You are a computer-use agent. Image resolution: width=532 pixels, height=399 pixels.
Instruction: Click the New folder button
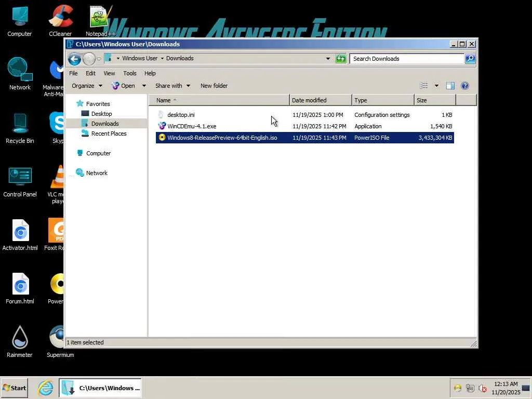click(214, 86)
